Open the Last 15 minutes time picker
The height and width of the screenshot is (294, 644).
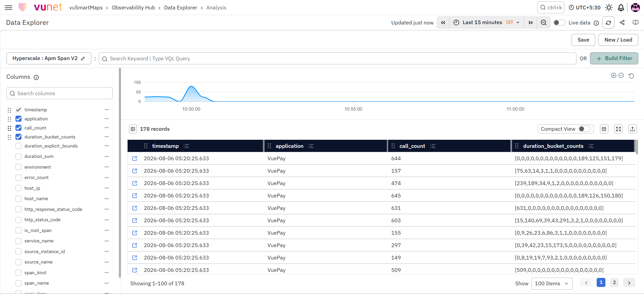(x=487, y=22)
